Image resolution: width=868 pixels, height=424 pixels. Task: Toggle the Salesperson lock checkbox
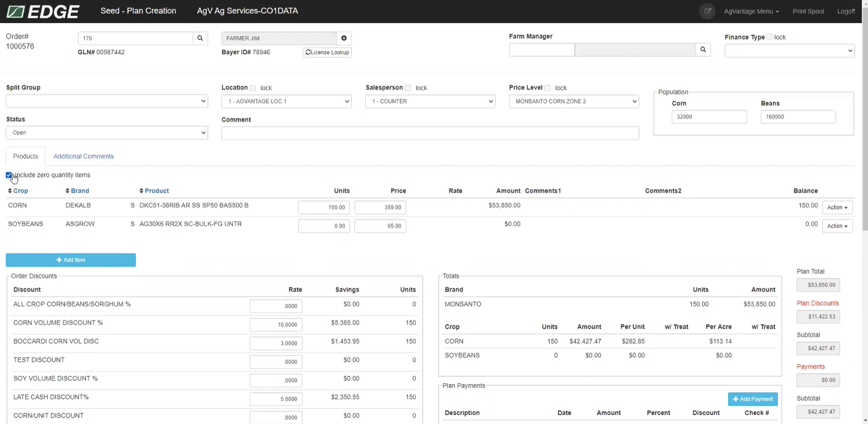pyautogui.click(x=408, y=88)
